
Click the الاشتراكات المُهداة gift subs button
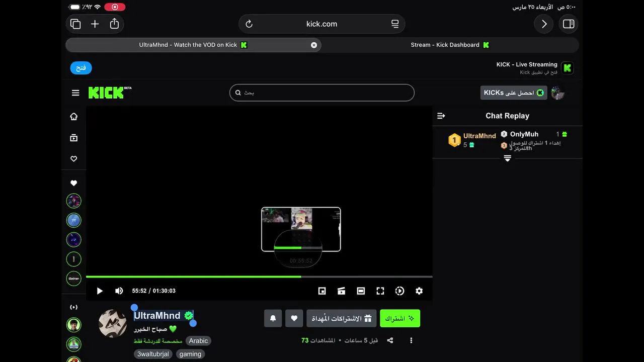342,318
